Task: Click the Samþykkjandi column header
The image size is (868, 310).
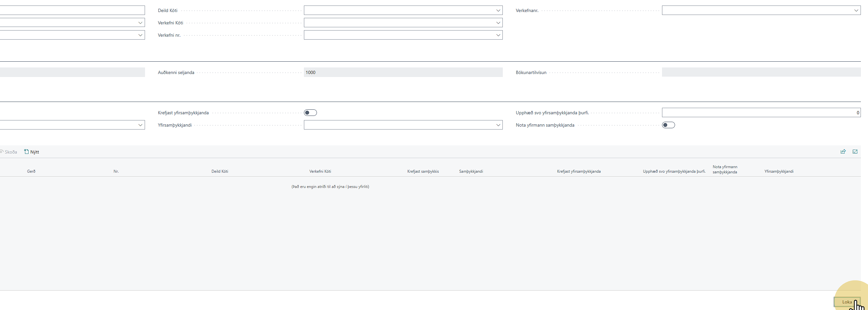Action: pyautogui.click(x=471, y=171)
